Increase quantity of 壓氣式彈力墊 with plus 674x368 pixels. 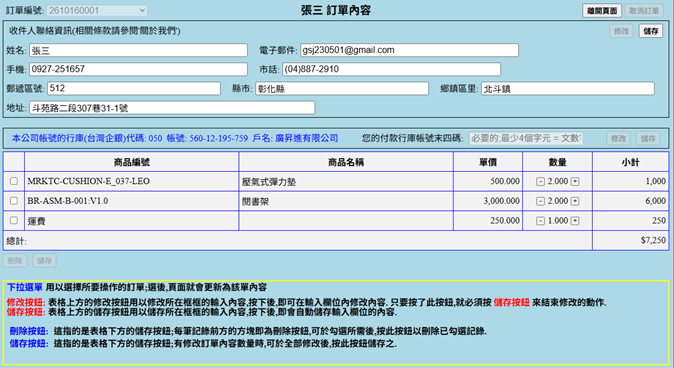coord(575,182)
